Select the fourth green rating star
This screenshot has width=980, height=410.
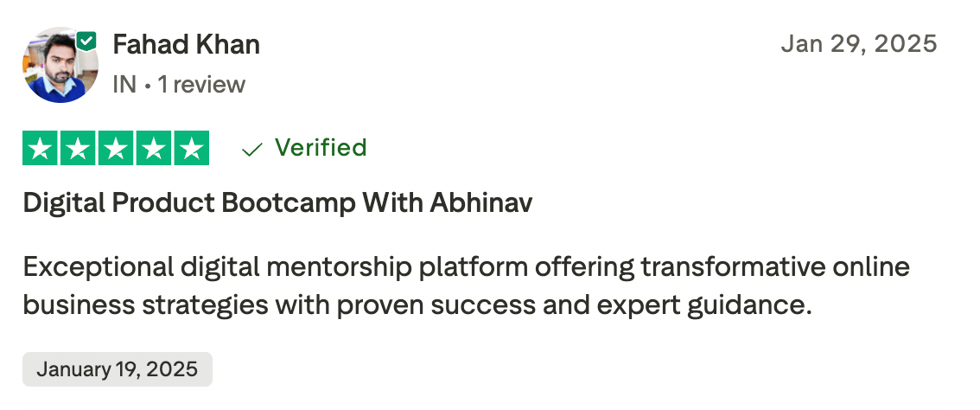pos(154,148)
